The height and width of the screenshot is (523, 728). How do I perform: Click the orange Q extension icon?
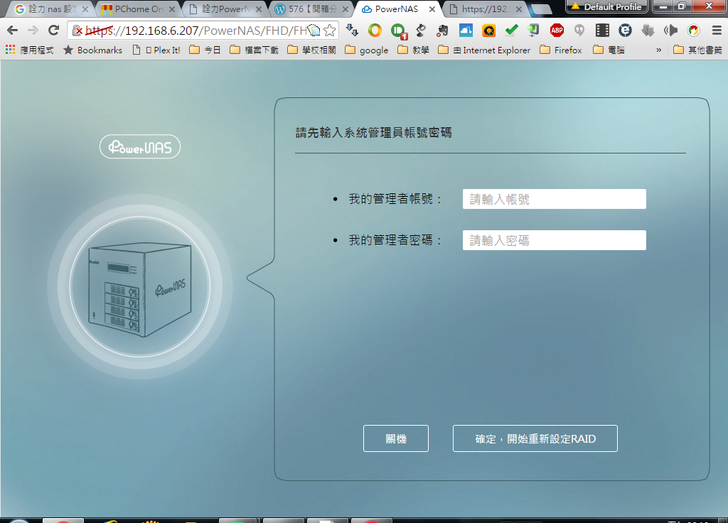488,31
